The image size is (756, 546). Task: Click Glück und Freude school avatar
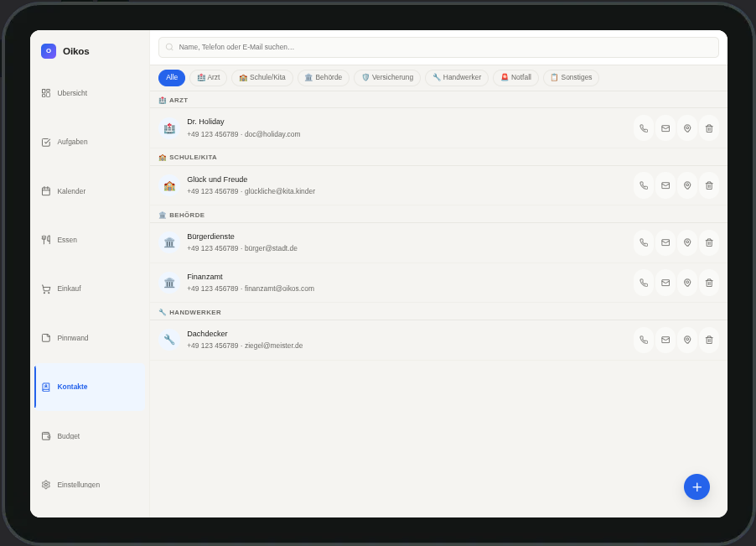tap(169, 185)
